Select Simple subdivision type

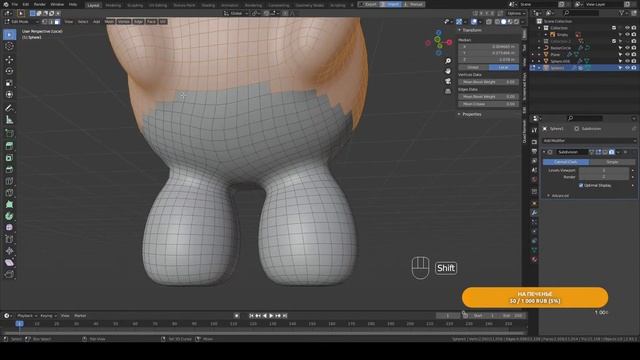[x=612, y=162]
